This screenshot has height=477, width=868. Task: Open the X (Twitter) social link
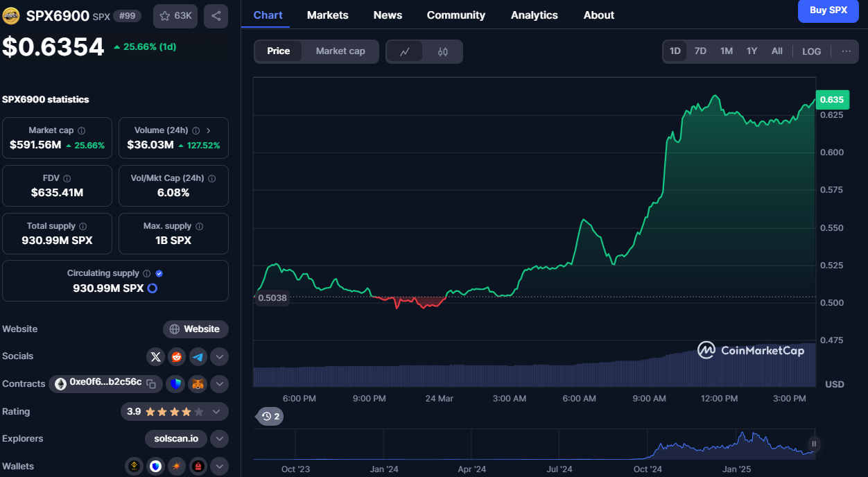click(x=156, y=357)
